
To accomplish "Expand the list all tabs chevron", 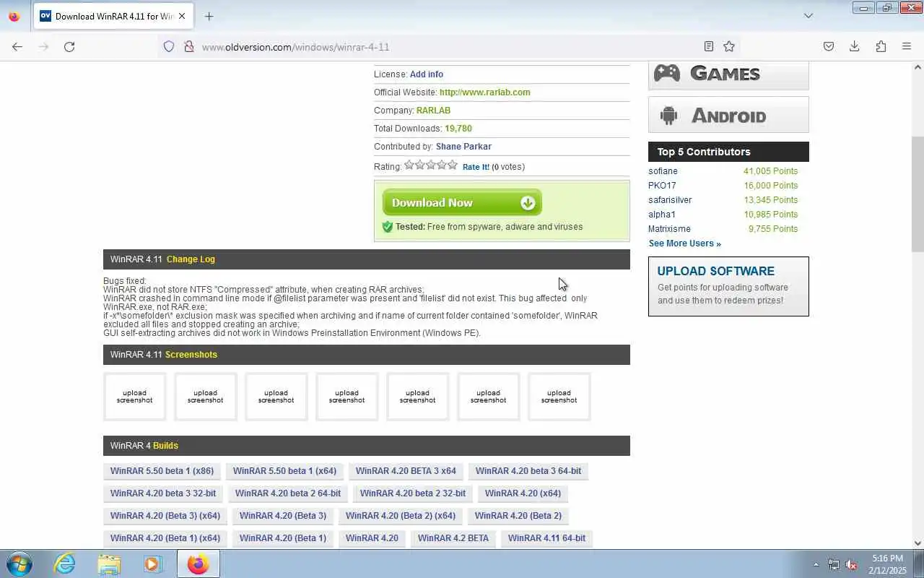I will click(808, 16).
